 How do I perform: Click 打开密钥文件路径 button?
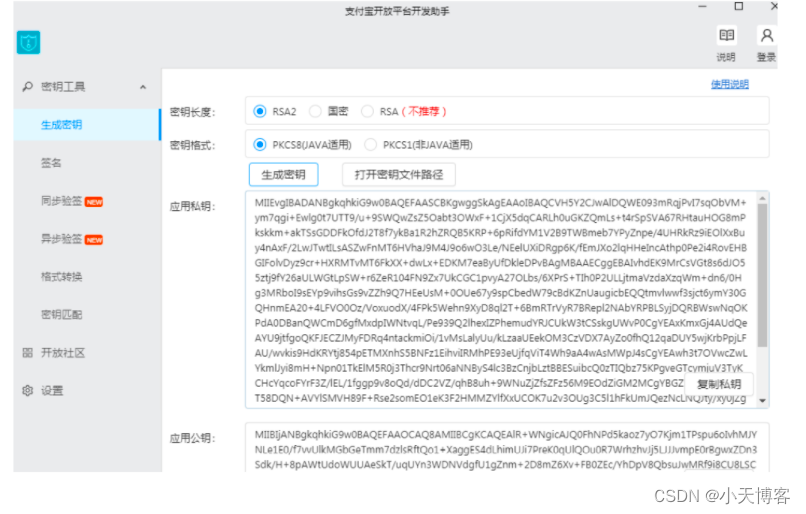coord(399,175)
